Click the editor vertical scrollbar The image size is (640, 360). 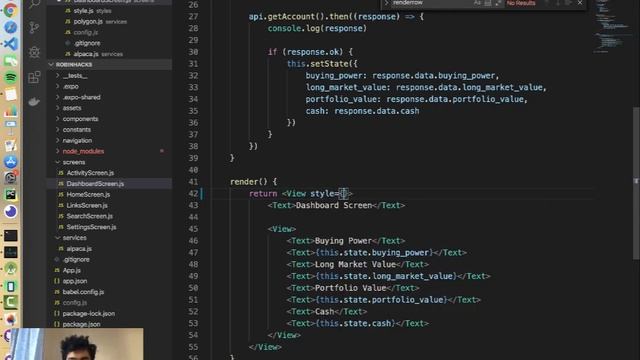pos(636,182)
